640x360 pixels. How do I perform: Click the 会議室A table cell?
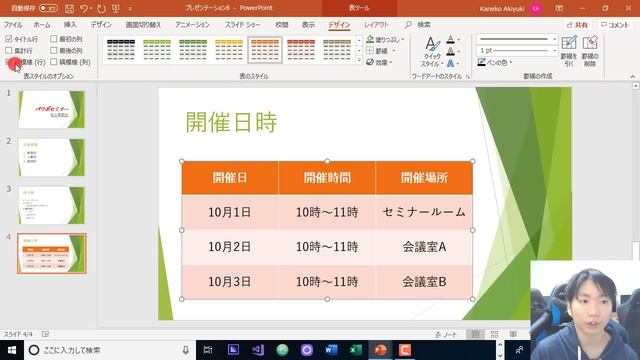click(424, 247)
